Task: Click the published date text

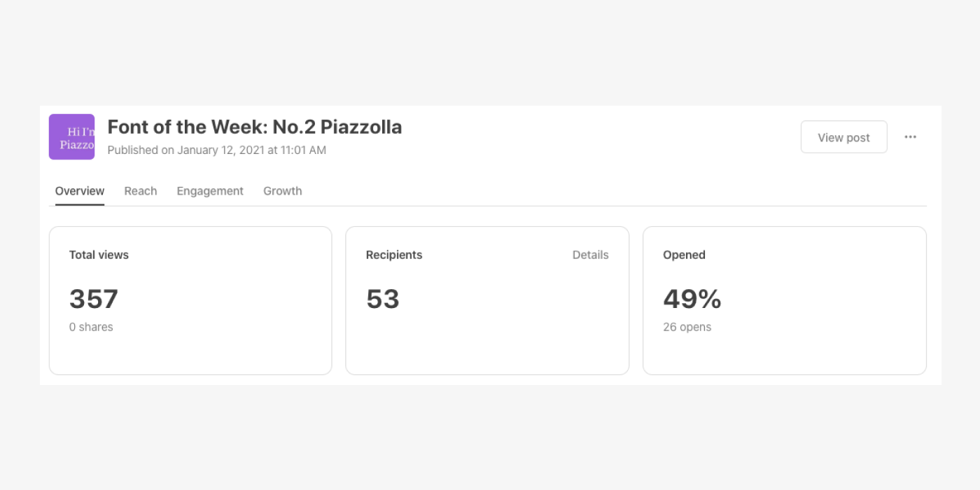Action: coord(216,150)
